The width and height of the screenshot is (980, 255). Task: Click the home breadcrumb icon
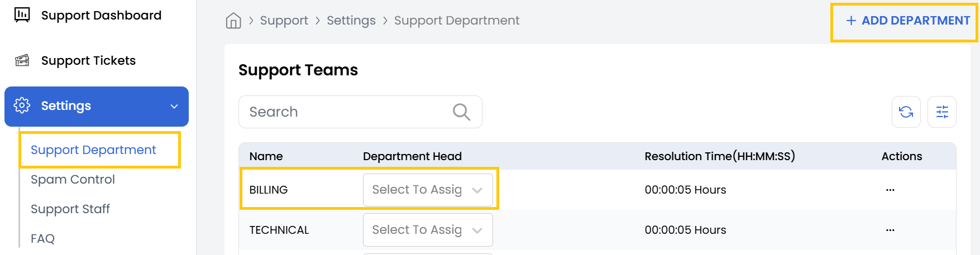pyautogui.click(x=233, y=21)
